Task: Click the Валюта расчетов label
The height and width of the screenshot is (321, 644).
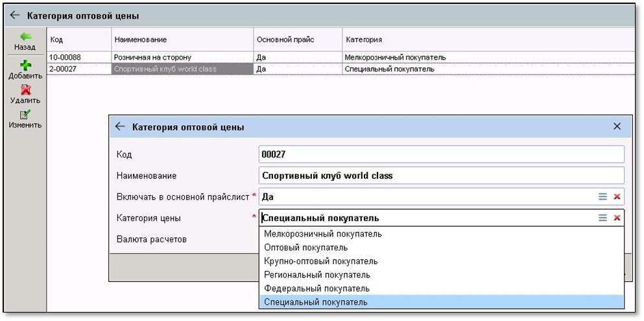Action: [x=152, y=239]
